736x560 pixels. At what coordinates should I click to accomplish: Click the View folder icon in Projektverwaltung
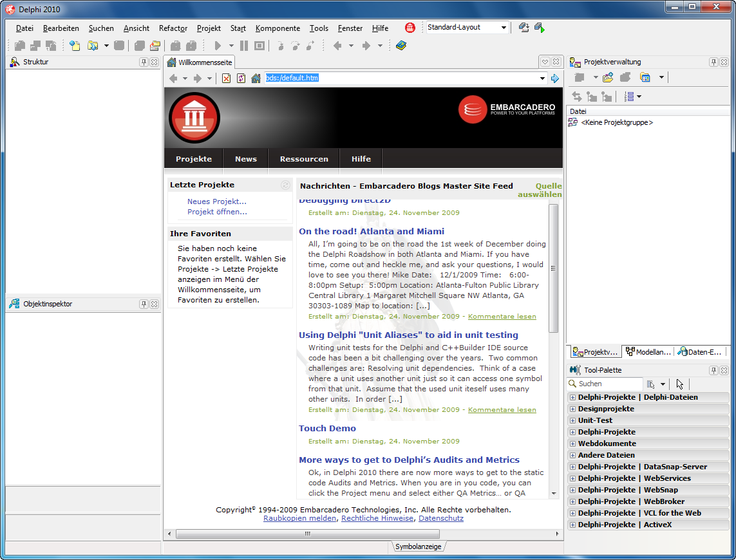pyautogui.click(x=645, y=77)
